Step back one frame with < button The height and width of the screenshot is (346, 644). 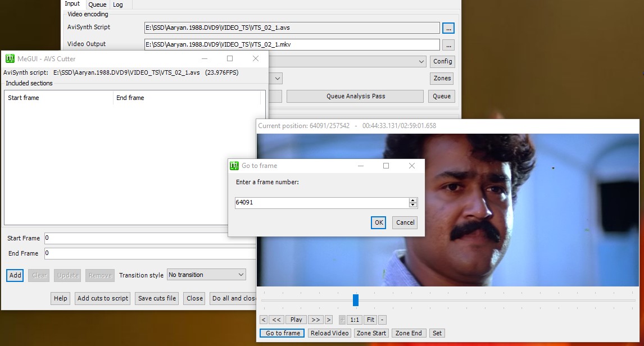[264, 320]
